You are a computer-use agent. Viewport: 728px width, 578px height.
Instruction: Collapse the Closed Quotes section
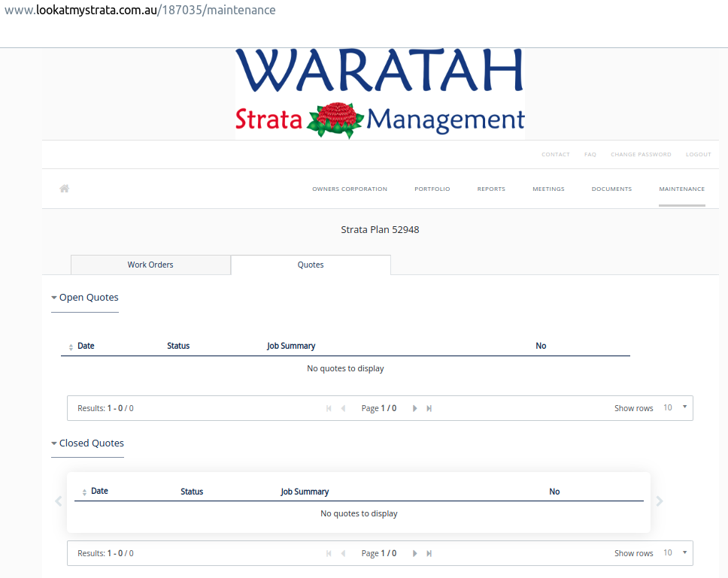(x=88, y=443)
